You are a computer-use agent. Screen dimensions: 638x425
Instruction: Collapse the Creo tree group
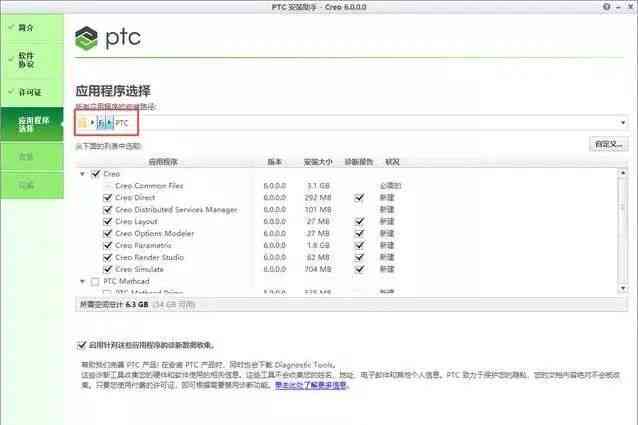(x=83, y=174)
